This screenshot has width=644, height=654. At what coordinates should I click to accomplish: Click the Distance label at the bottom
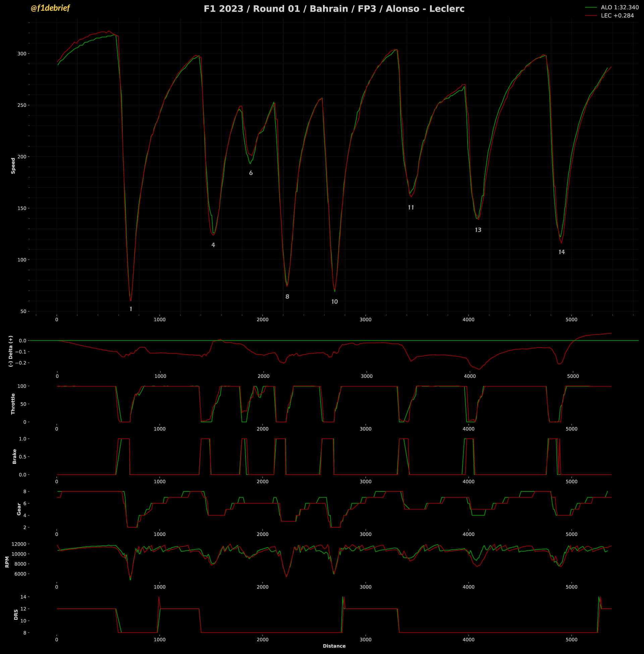[x=334, y=646]
